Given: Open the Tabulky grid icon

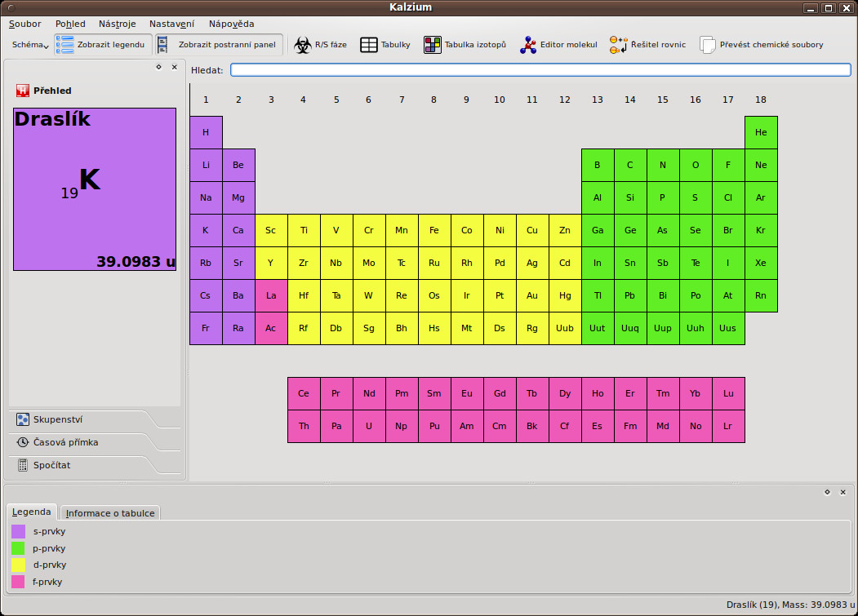Looking at the screenshot, I should pos(369,45).
